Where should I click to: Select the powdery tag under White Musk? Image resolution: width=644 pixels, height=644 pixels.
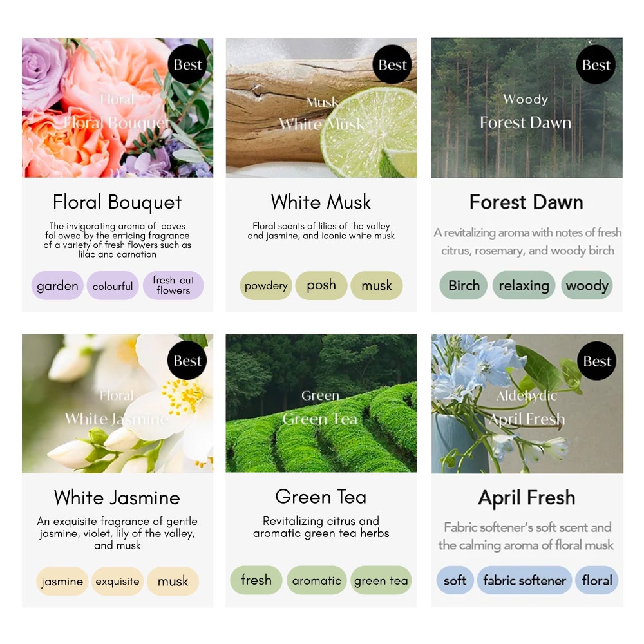point(266,285)
